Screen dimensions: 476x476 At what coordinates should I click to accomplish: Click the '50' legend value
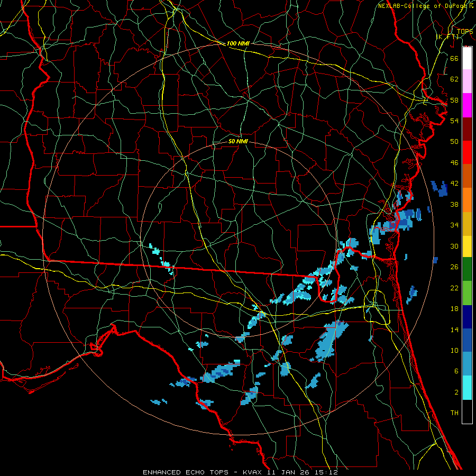(x=454, y=141)
